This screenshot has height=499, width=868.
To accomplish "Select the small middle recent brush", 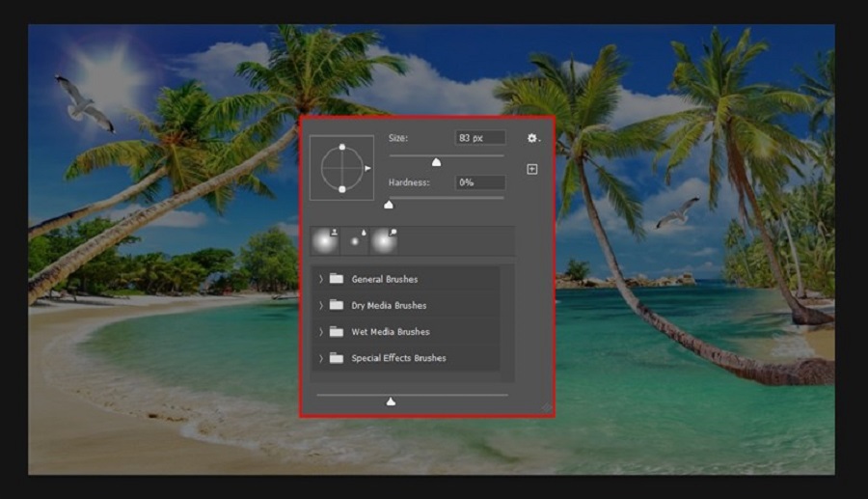I will [x=355, y=241].
